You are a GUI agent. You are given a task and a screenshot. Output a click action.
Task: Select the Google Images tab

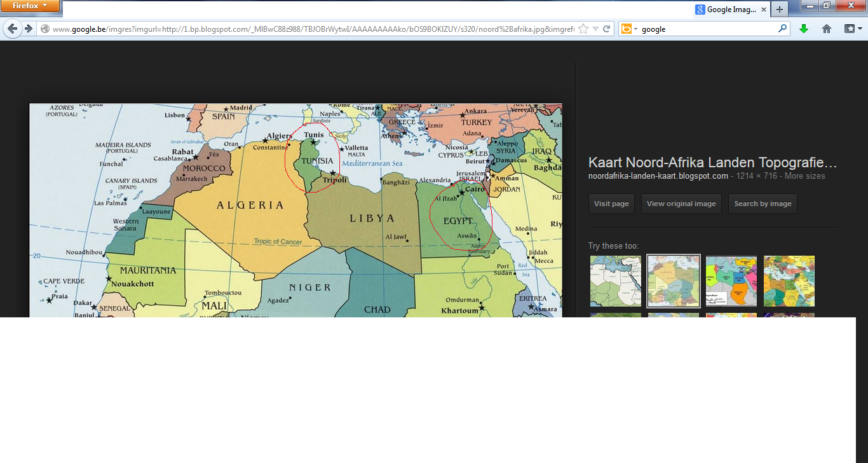coord(731,10)
